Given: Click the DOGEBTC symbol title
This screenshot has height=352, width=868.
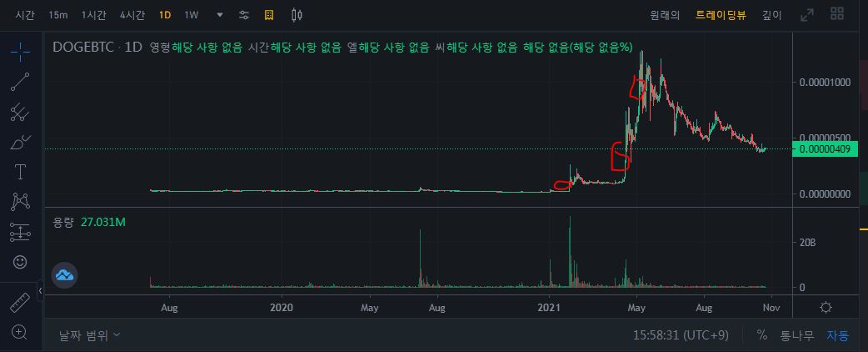Looking at the screenshot, I should point(84,47).
